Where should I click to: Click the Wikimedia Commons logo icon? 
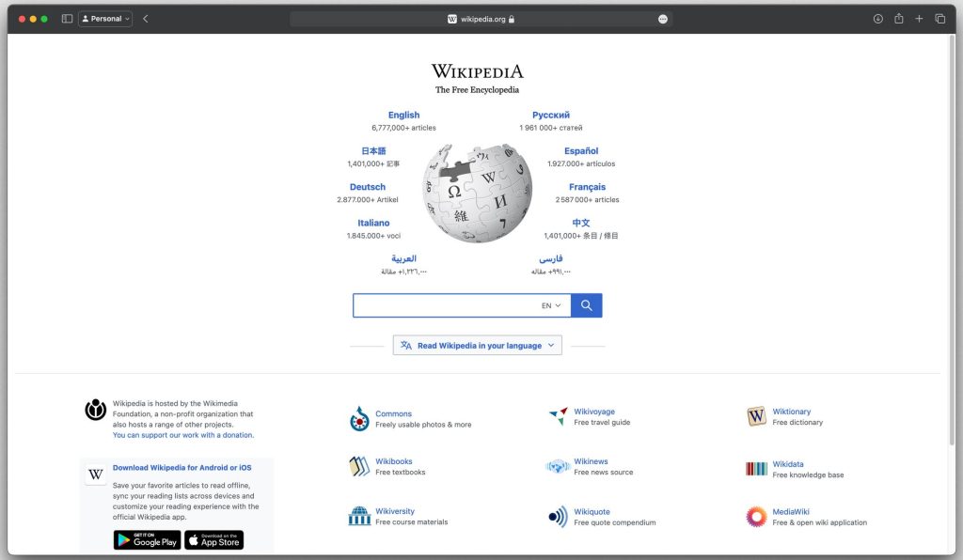[x=359, y=418]
